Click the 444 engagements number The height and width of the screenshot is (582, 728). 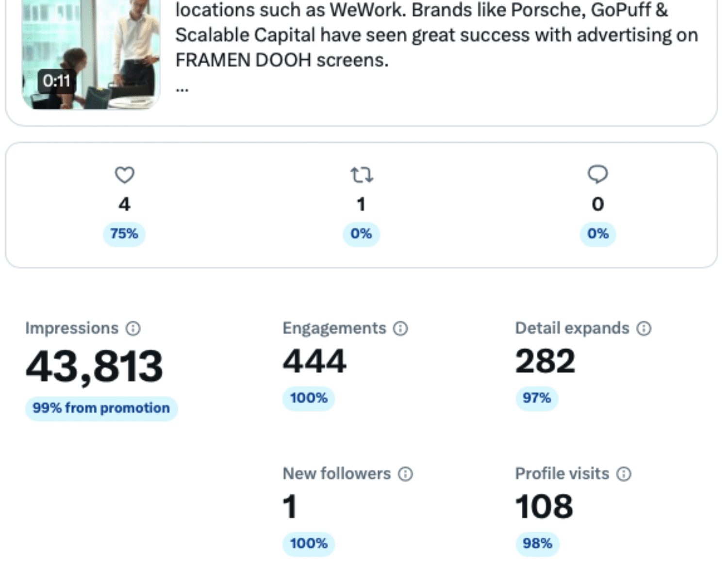pyautogui.click(x=314, y=362)
